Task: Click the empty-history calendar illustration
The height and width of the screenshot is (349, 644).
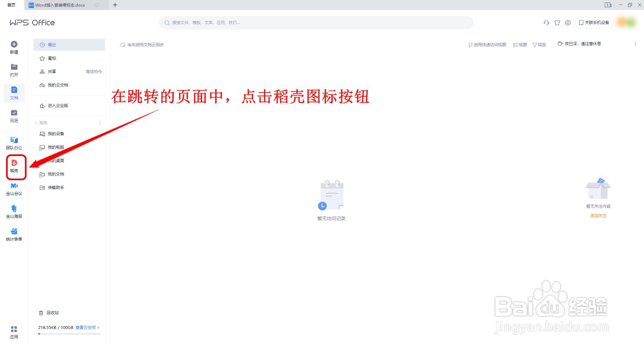Action: click(331, 195)
